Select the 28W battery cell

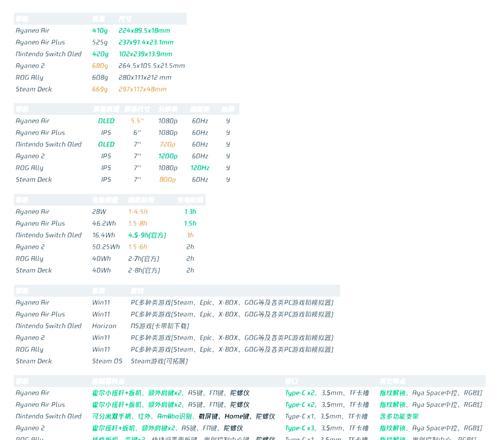click(99, 212)
